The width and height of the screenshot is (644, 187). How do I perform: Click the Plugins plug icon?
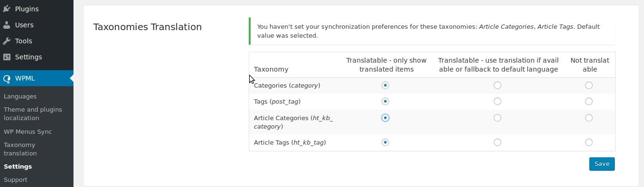point(7,9)
